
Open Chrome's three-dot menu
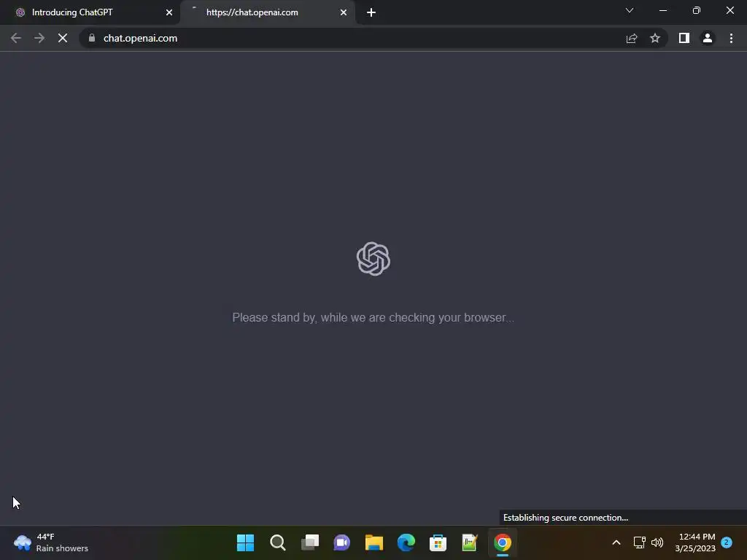tap(731, 38)
